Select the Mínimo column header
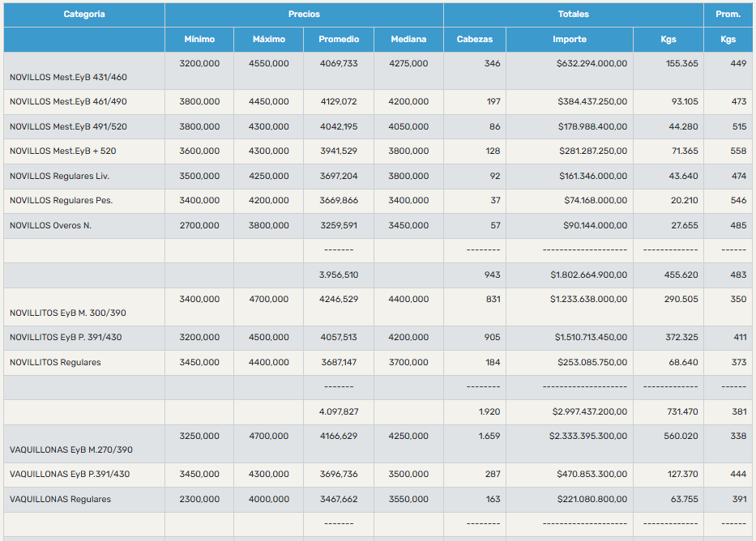 (199, 40)
